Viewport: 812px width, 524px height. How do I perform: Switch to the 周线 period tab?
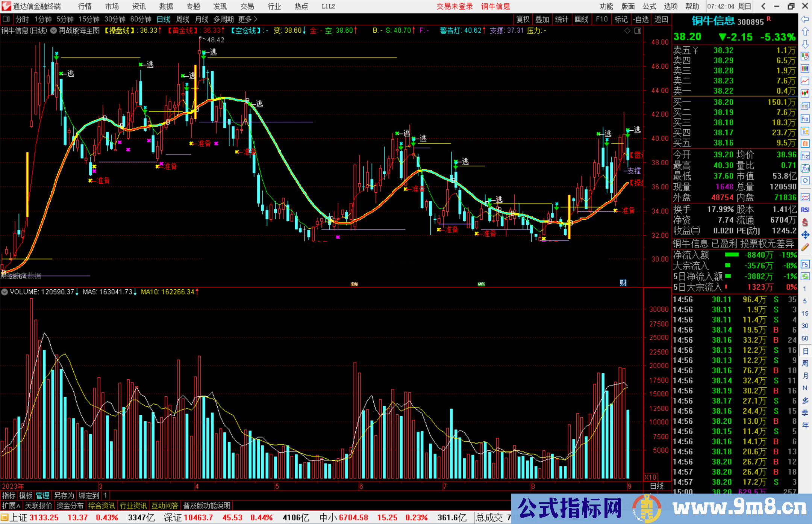coord(183,19)
